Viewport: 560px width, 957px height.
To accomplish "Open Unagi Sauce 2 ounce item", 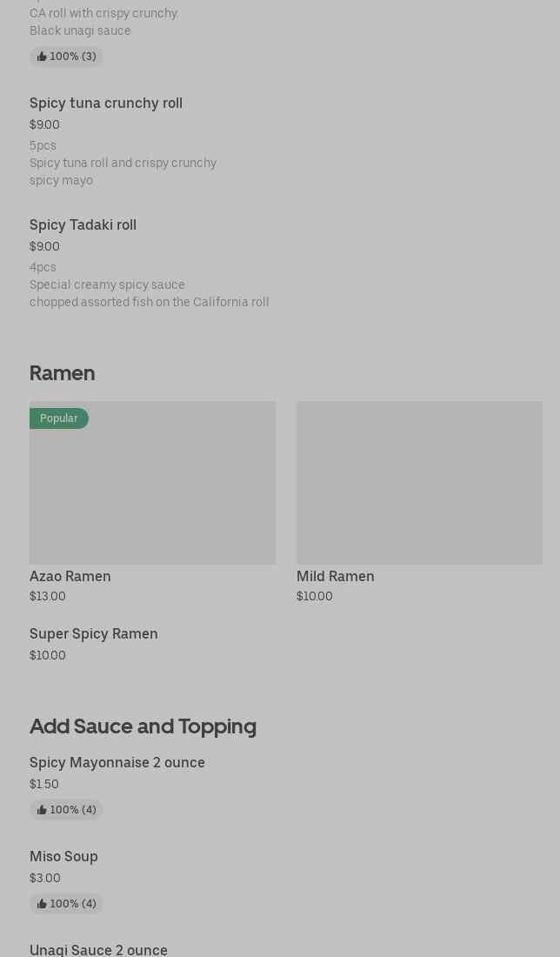I will point(98,950).
